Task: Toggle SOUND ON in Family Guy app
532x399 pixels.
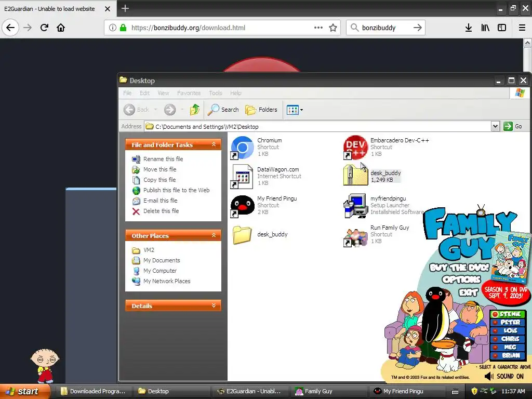Action: (504, 376)
